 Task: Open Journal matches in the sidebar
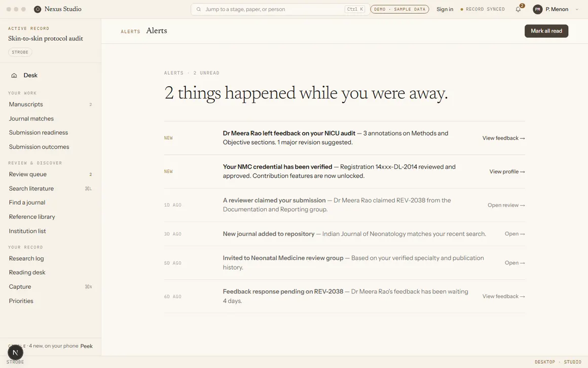(51, 119)
